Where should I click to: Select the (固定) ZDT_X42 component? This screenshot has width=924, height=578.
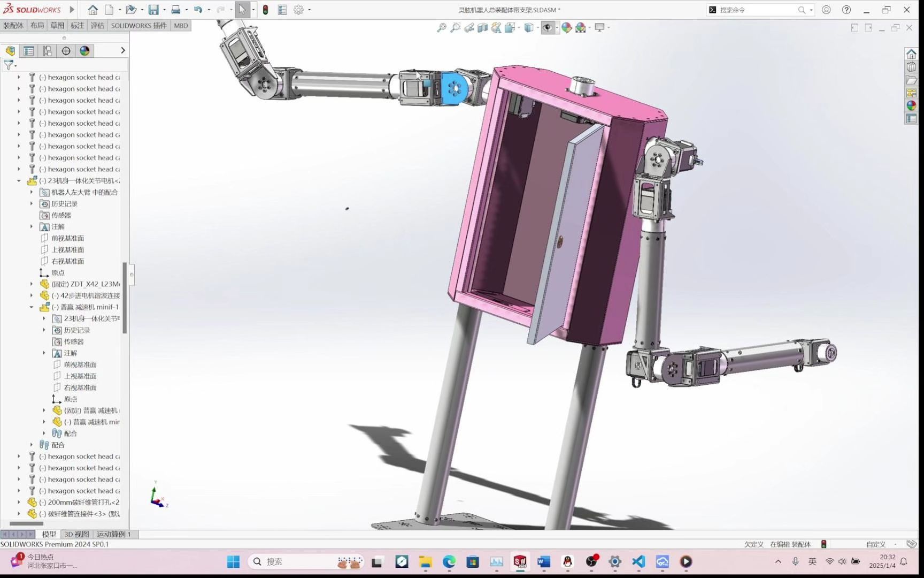(x=80, y=284)
